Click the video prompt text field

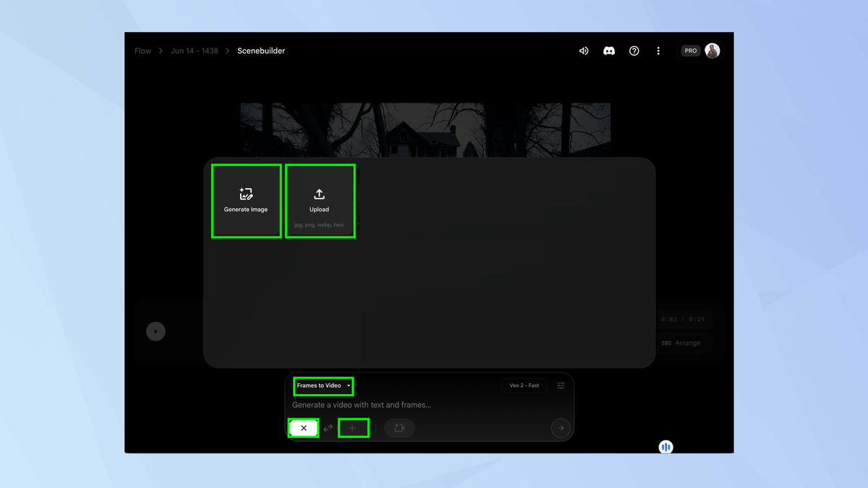pos(420,406)
